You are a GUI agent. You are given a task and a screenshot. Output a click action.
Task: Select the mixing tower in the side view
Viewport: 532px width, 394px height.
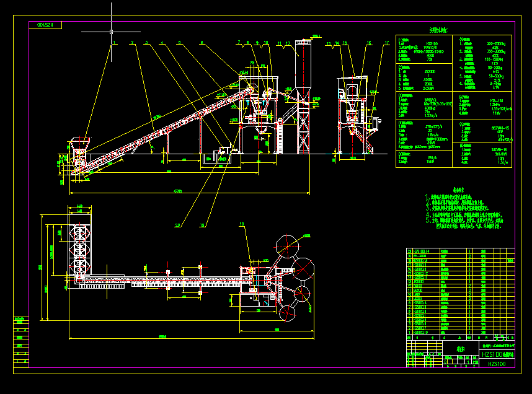point(352,115)
